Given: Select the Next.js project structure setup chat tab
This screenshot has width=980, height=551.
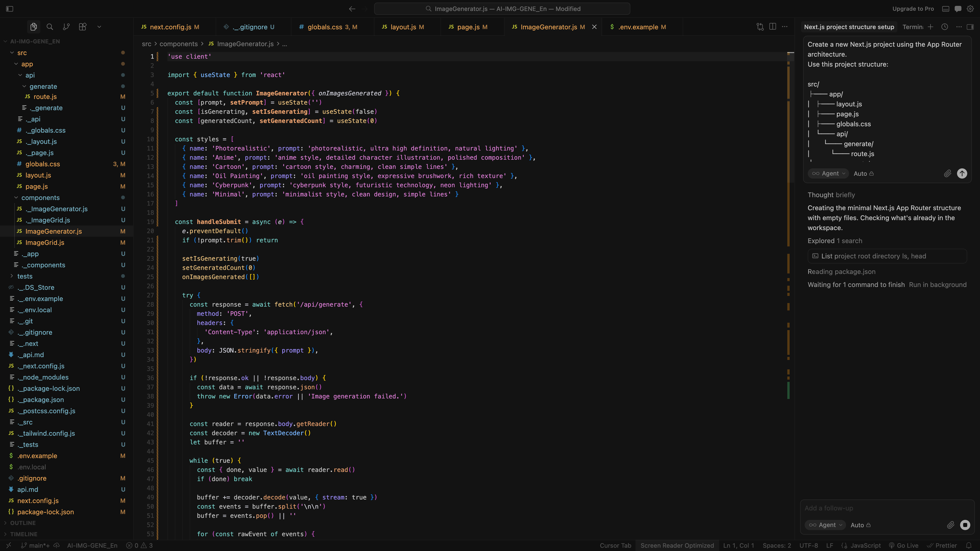Looking at the screenshot, I should click(x=849, y=27).
